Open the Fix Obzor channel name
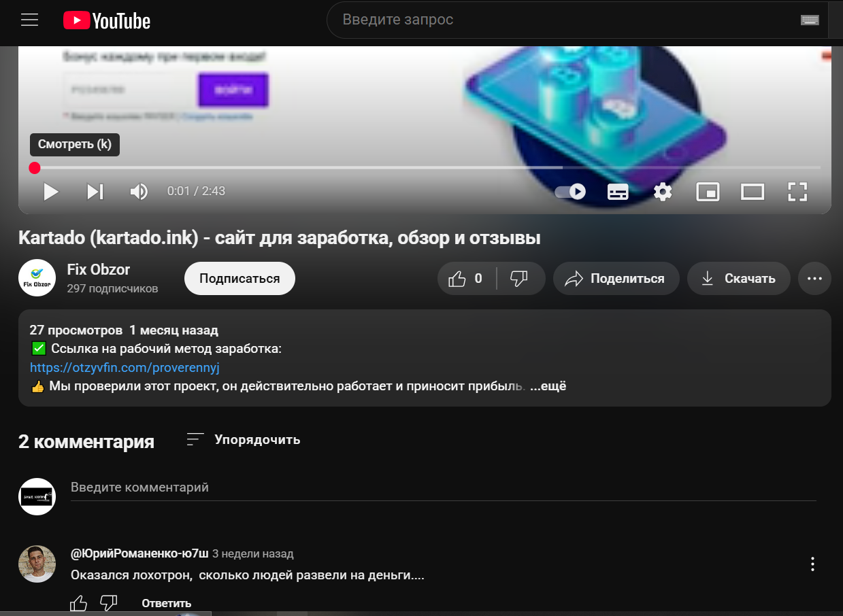The image size is (843, 616). [x=99, y=269]
